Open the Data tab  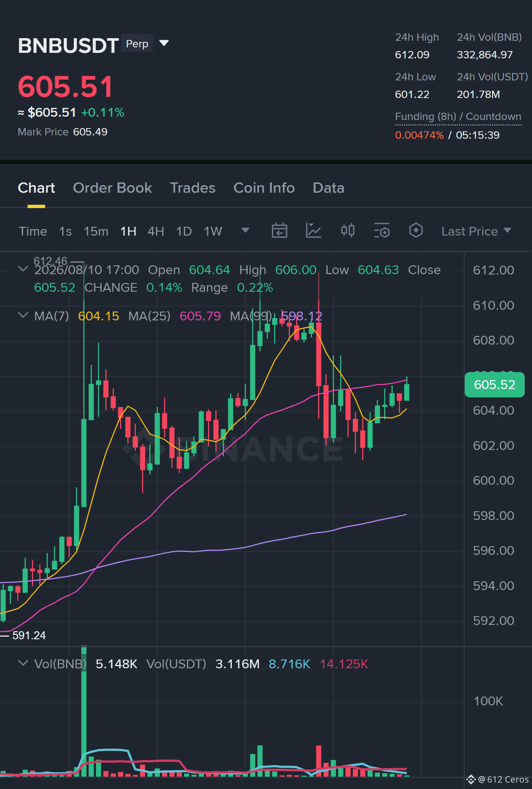[x=328, y=188]
